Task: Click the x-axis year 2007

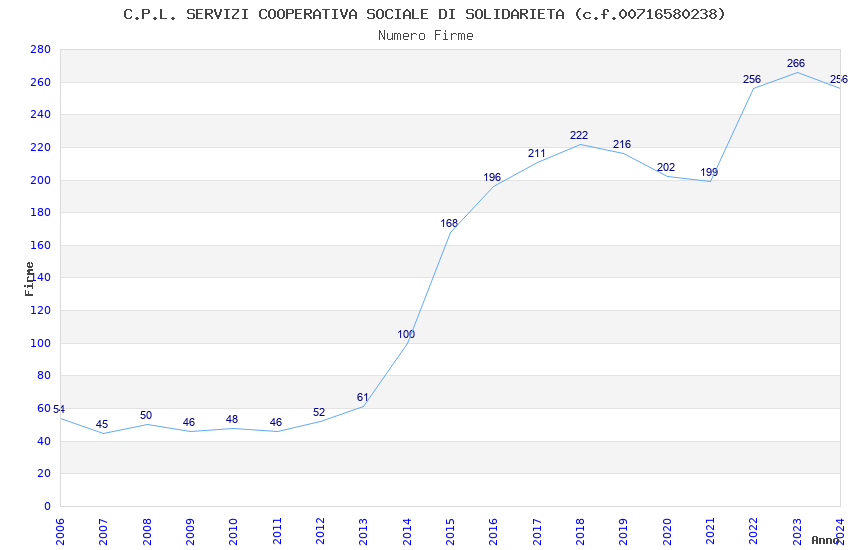Action: pyautogui.click(x=103, y=531)
